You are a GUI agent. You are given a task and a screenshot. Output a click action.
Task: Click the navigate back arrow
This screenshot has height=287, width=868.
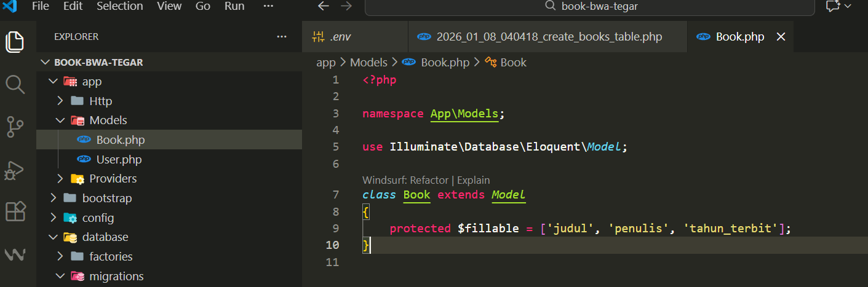click(x=324, y=6)
